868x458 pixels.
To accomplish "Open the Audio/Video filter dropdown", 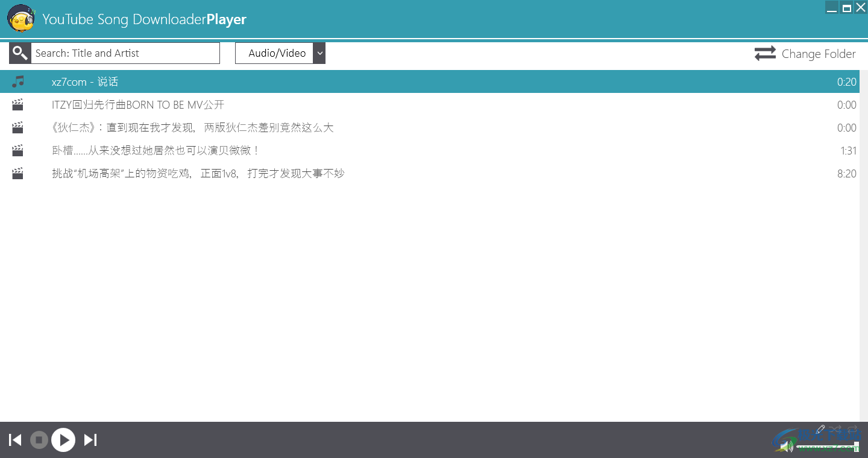I will (x=319, y=53).
